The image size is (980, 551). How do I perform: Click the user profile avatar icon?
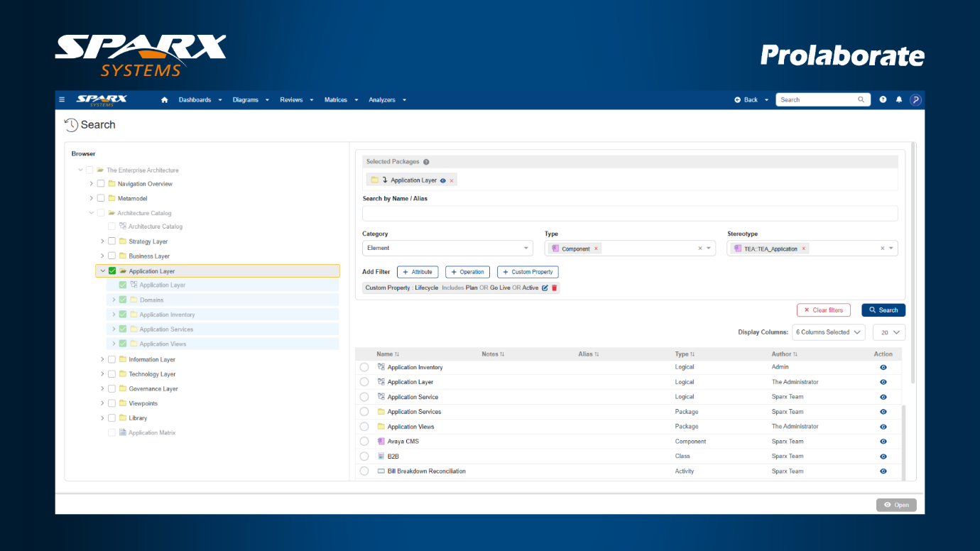coord(915,100)
